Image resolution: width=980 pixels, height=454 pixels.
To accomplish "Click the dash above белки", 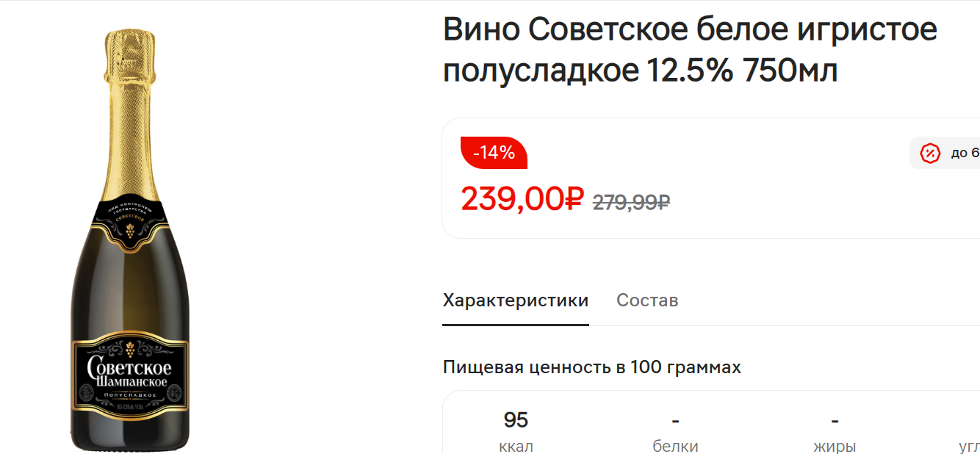I will [675, 421].
